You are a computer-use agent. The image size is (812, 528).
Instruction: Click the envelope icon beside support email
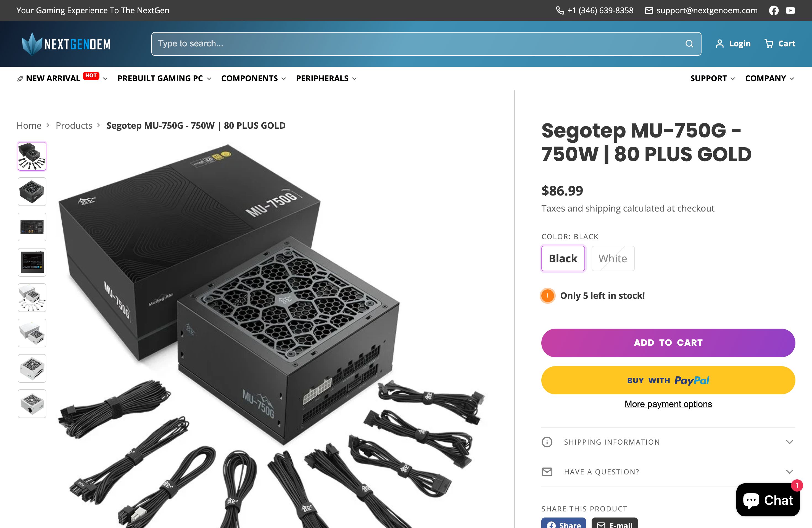point(649,10)
